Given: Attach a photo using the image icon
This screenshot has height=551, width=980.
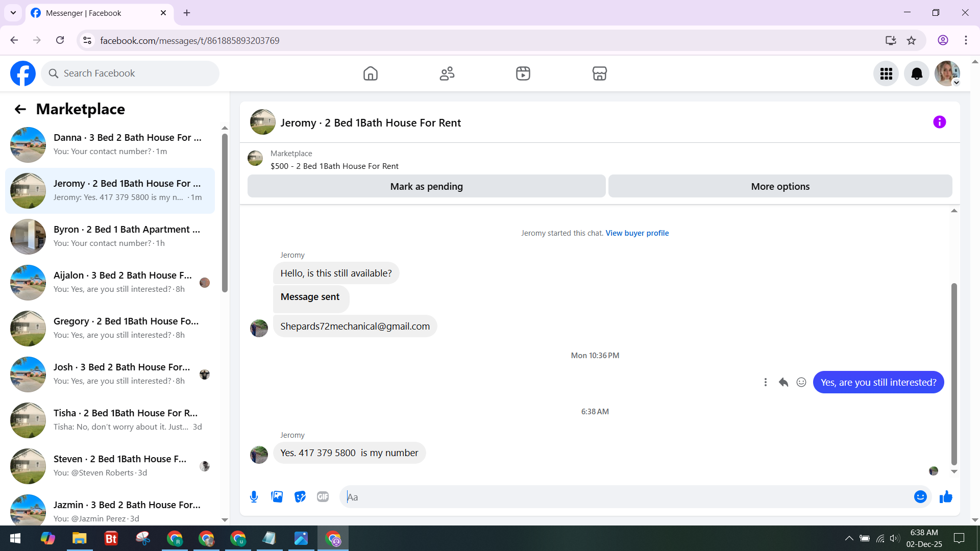Looking at the screenshot, I should tap(277, 497).
